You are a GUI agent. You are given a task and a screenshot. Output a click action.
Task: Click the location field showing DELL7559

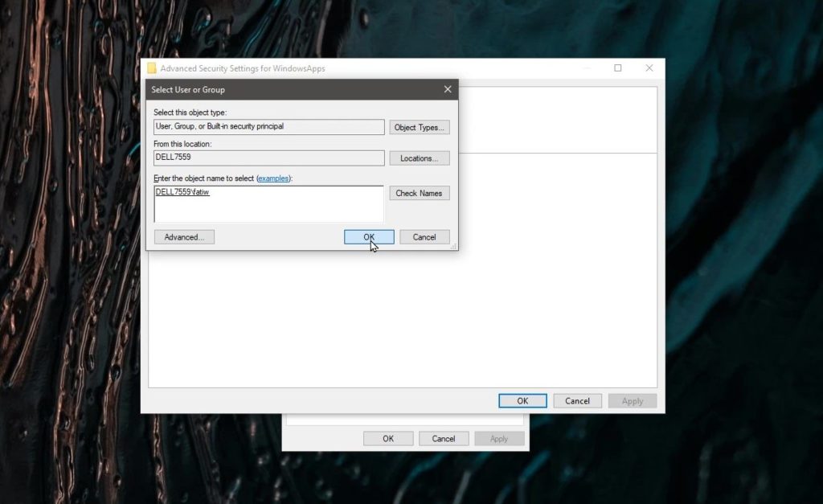click(268, 158)
